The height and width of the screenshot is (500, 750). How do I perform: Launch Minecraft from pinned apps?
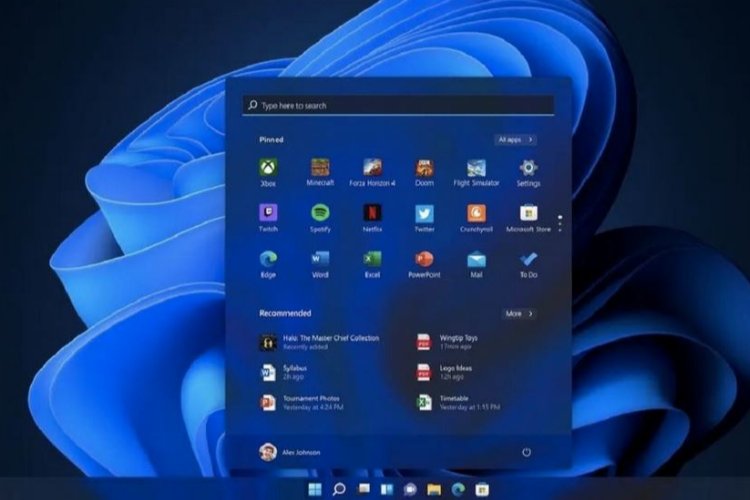point(320,172)
